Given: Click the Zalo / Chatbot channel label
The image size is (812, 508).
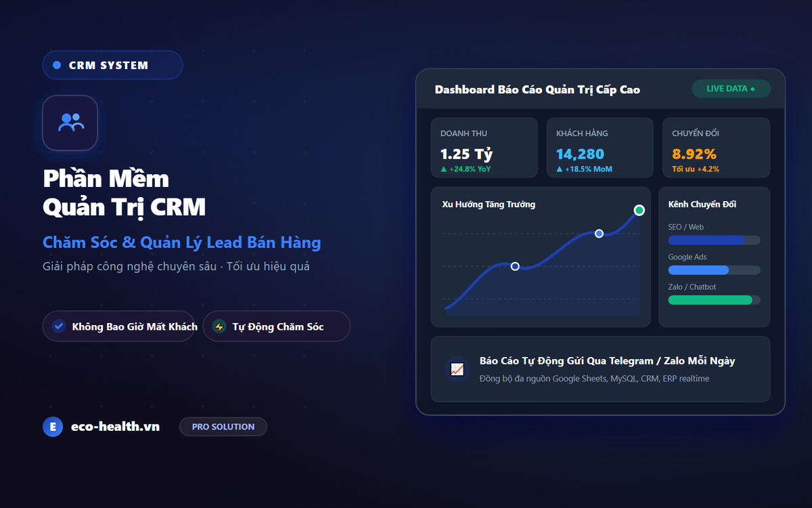Looking at the screenshot, I should coord(692,287).
